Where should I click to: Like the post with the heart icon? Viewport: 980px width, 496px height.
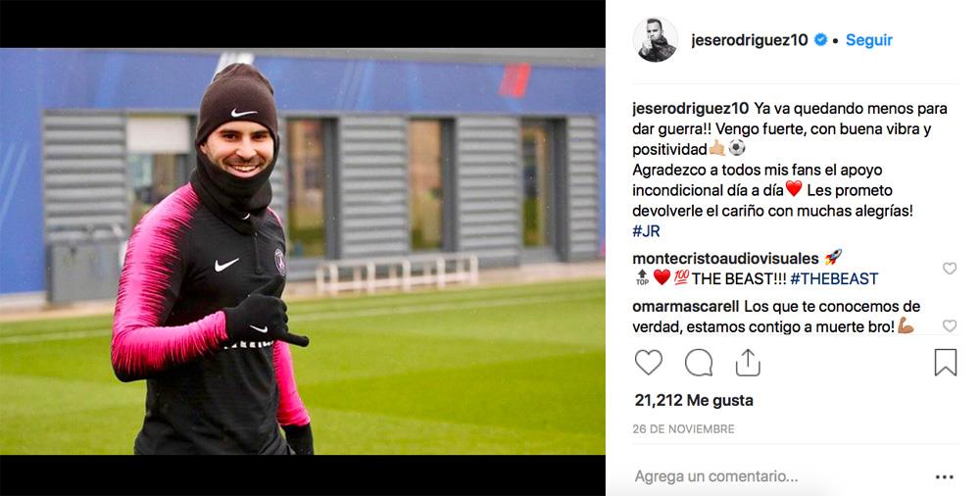click(648, 363)
